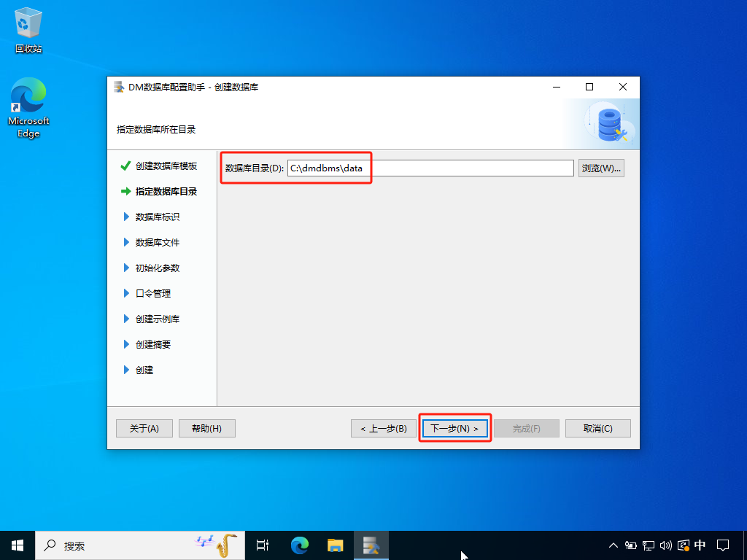Viewport: 747px width, 560px height.
Task: Select the 指定数据库目录 step
Action: [x=166, y=192]
